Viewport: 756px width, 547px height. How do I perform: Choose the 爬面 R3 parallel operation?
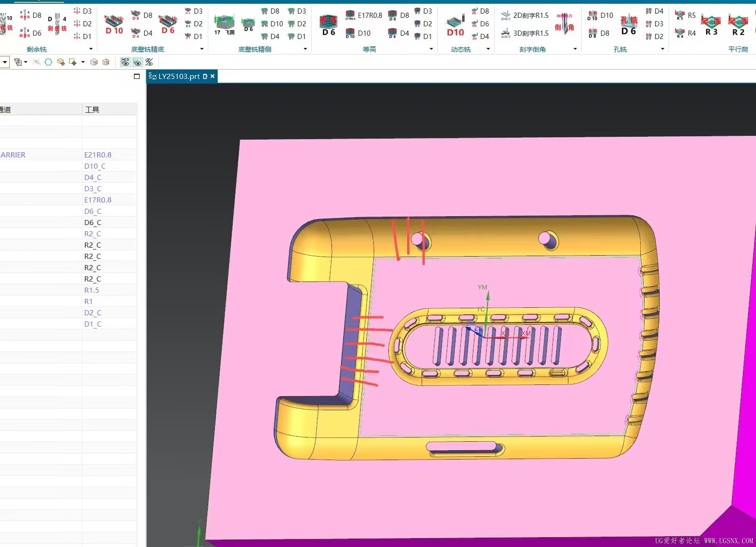(711, 25)
